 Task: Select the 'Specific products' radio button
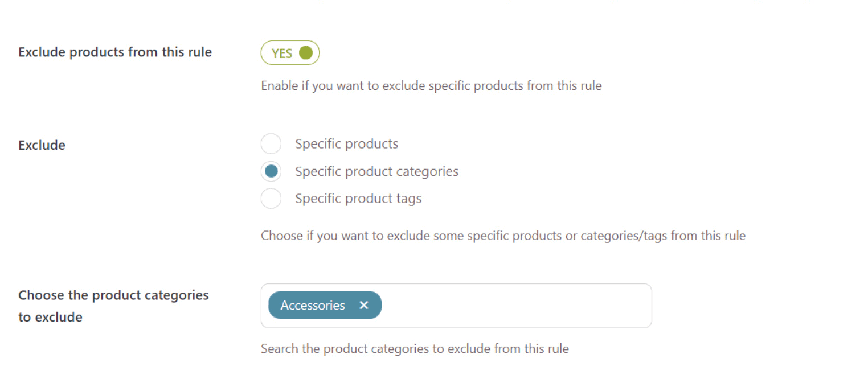point(271,144)
